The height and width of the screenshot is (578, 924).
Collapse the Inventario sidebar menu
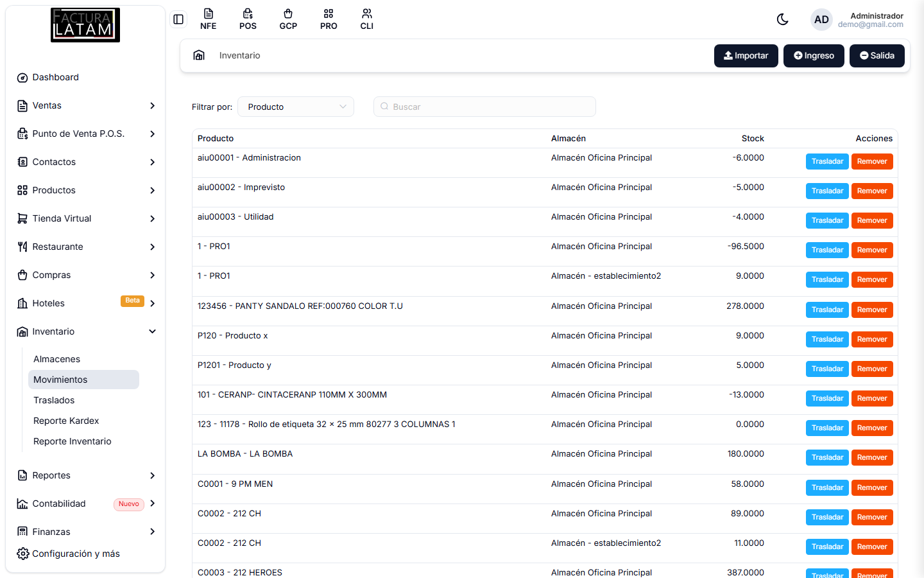click(86, 331)
